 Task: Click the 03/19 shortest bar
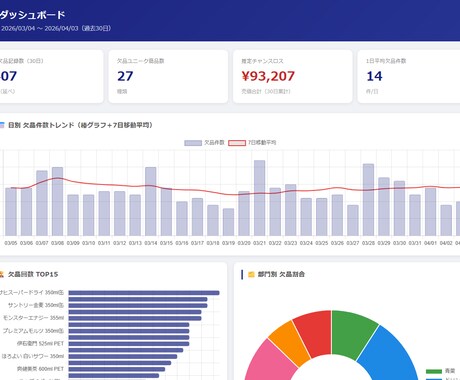228,222
